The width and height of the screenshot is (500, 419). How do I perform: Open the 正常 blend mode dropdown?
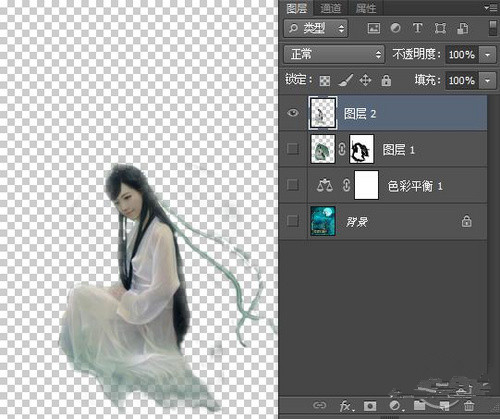pos(334,54)
